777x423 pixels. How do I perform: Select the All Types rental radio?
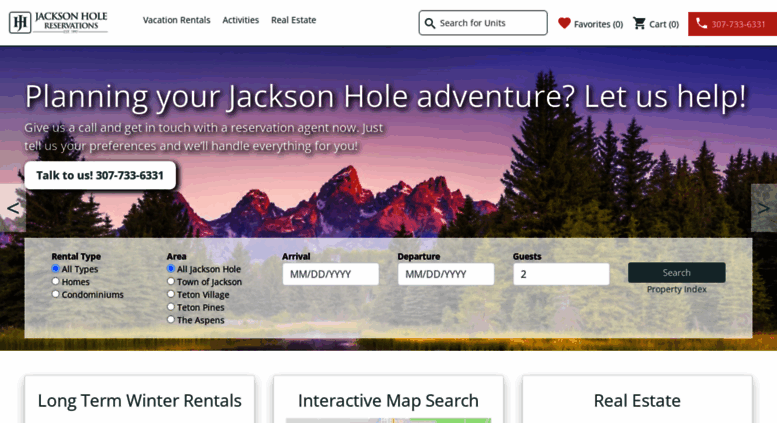point(56,268)
